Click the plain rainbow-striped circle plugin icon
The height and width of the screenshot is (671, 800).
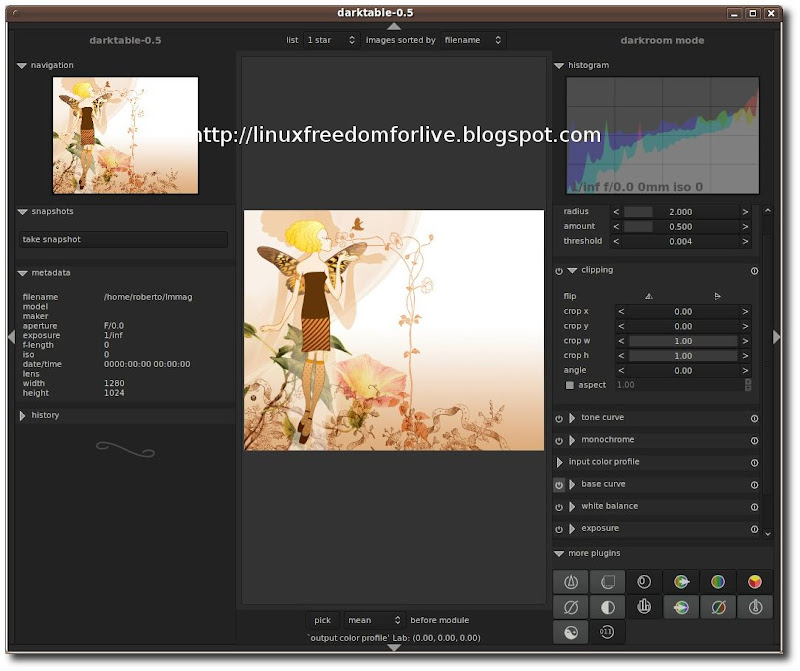[x=718, y=582]
